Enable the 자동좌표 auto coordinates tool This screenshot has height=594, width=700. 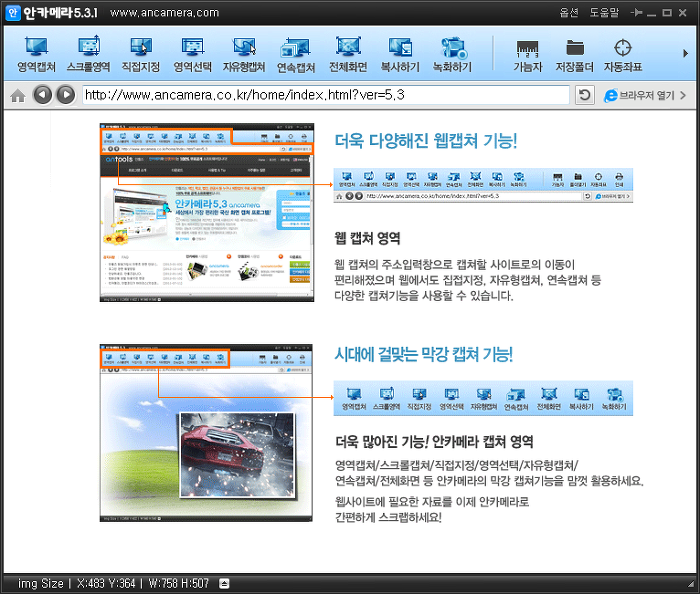pyautogui.click(x=622, y=56)
